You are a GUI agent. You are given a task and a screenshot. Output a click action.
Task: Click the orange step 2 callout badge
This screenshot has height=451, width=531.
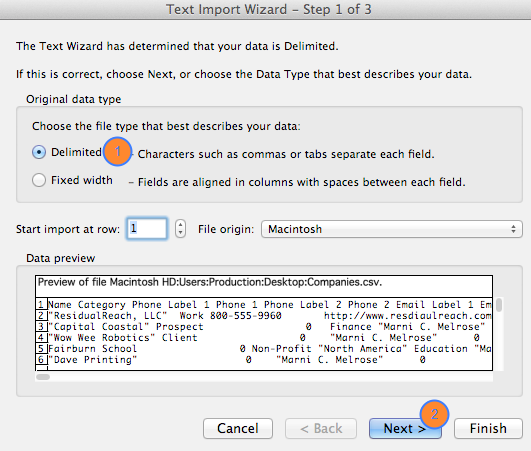[x=434, y=414]
